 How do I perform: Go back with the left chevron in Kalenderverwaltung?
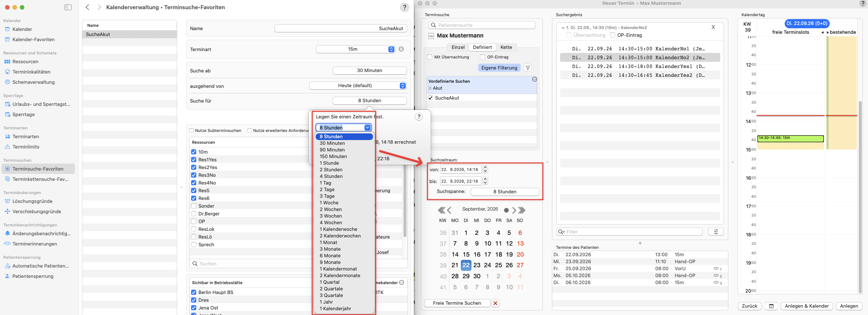tap(87, 7)
